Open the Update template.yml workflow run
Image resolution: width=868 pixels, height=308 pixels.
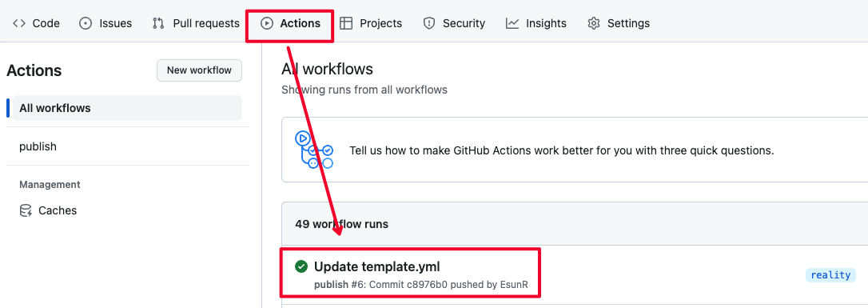377,267
